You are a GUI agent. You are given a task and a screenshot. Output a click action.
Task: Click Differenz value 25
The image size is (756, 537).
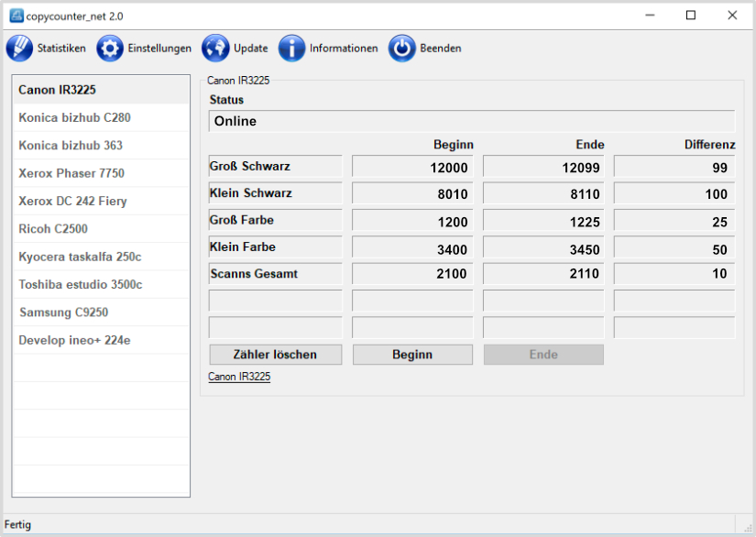(x=674, y=221)
